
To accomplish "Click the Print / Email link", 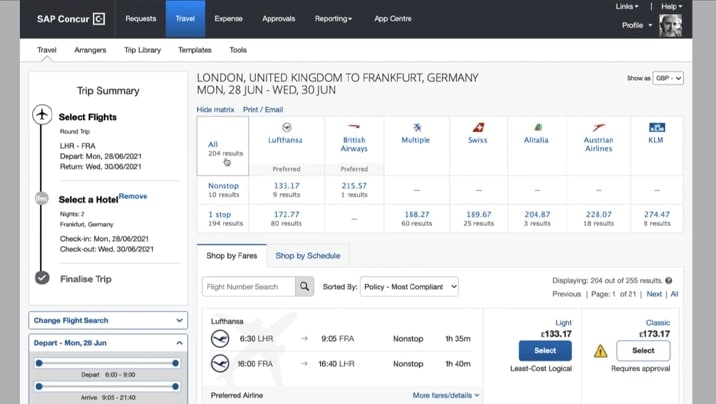I will [263, 110].
